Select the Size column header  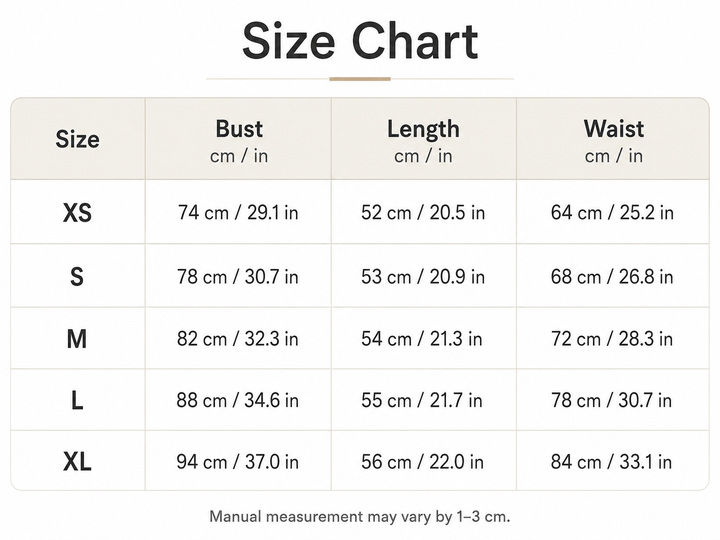pos(77,139)
